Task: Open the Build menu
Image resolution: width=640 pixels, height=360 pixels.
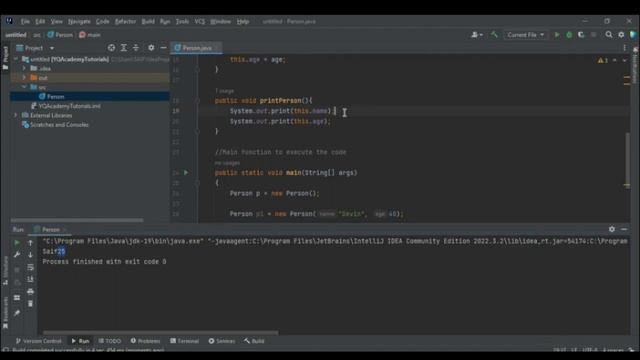Action: [148, 21]
